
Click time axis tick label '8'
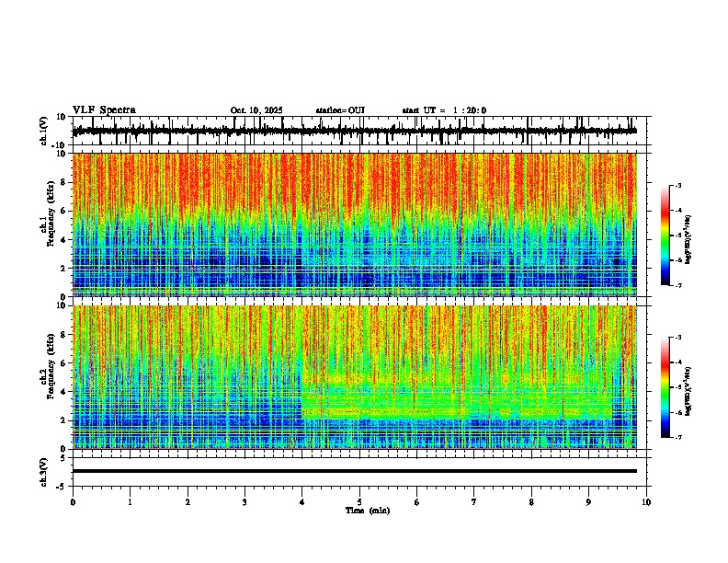(x=531, y=502)
